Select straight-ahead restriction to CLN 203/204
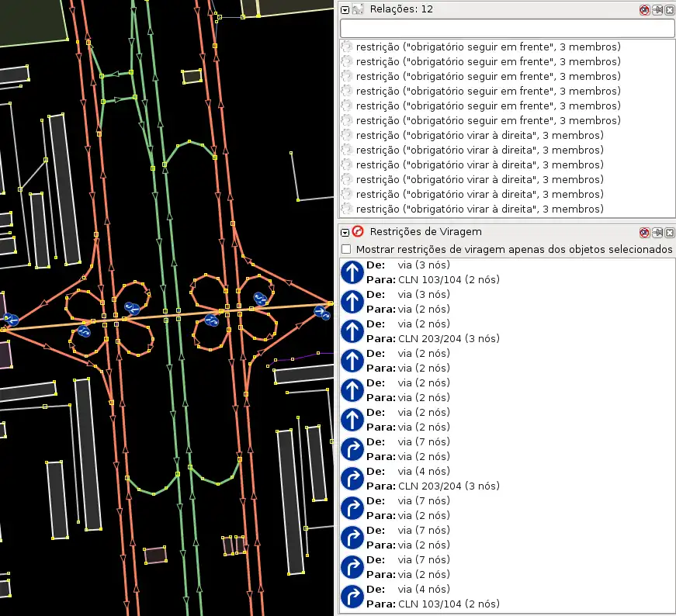The image size is (676, 616). (435, 331)
